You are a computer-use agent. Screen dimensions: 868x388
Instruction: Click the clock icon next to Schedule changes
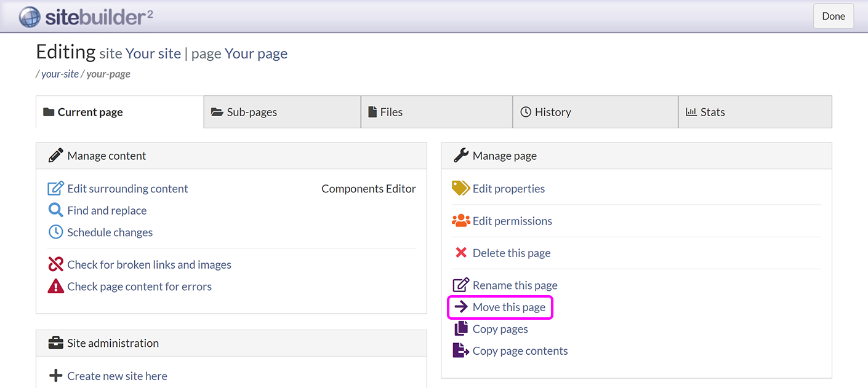(56, 232)
